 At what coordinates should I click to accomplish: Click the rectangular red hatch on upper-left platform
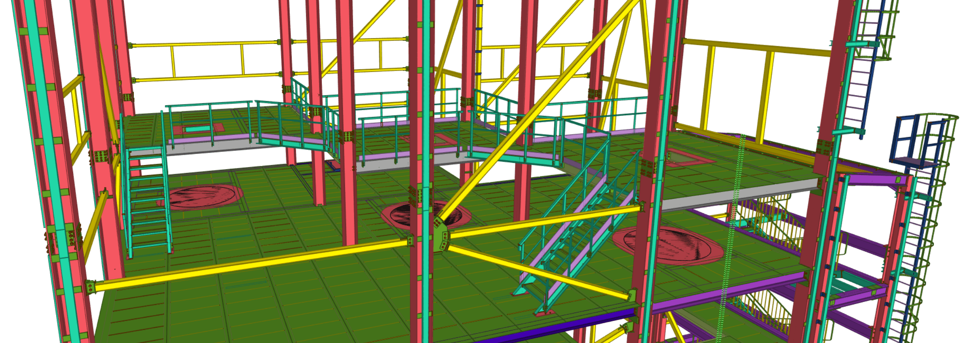(199, 128)
